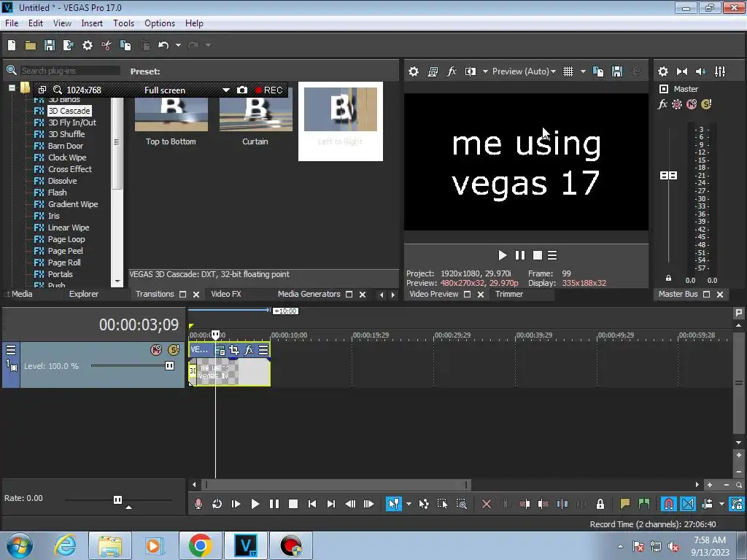Choose the Top to Bottom preset thumbnail
747x560 pixels.
[171, 114]
